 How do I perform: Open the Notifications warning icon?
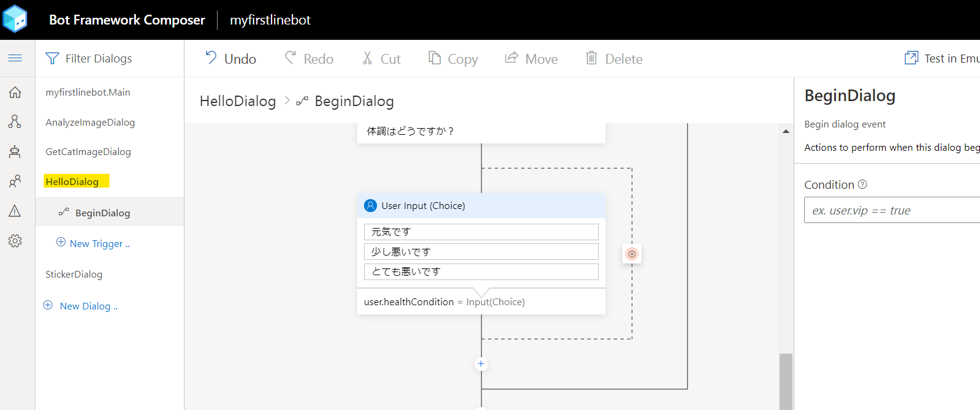click(15, 211)
